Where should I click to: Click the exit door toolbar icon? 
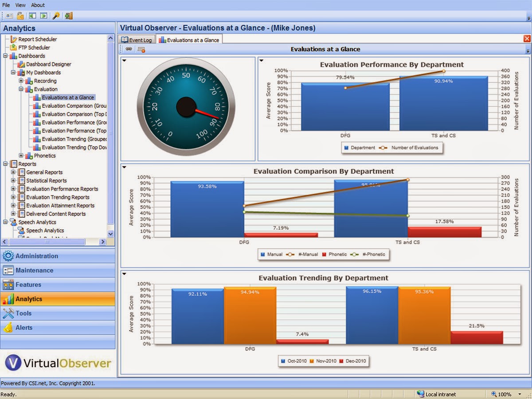pyautogui.click(x=68, y=16)
